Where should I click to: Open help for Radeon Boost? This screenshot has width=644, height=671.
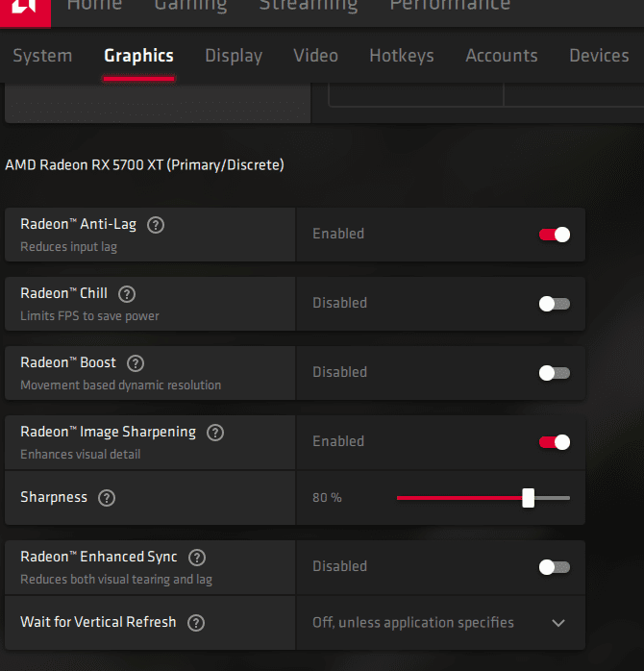(x=136, y=363)
